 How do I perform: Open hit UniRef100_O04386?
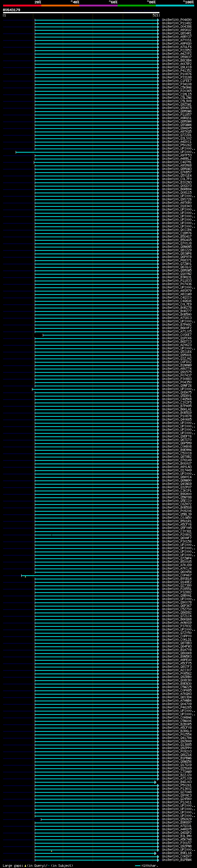(x=176, y=26)
